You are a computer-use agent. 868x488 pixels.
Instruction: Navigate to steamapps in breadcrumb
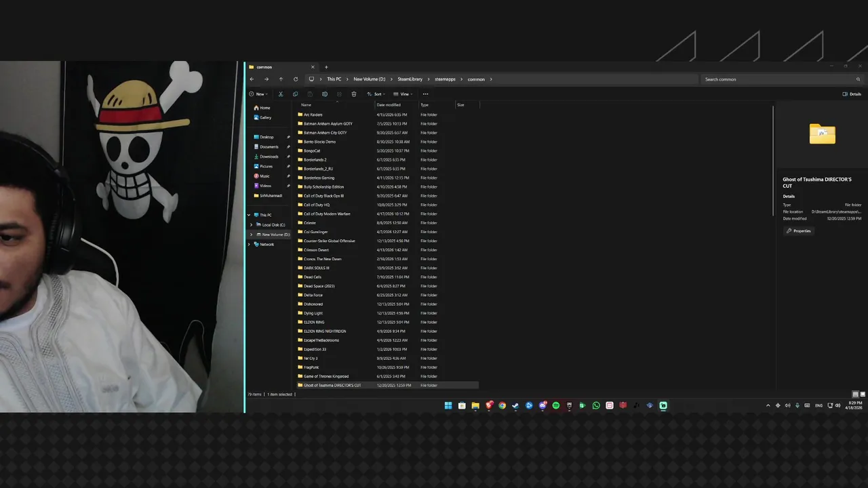446,79
